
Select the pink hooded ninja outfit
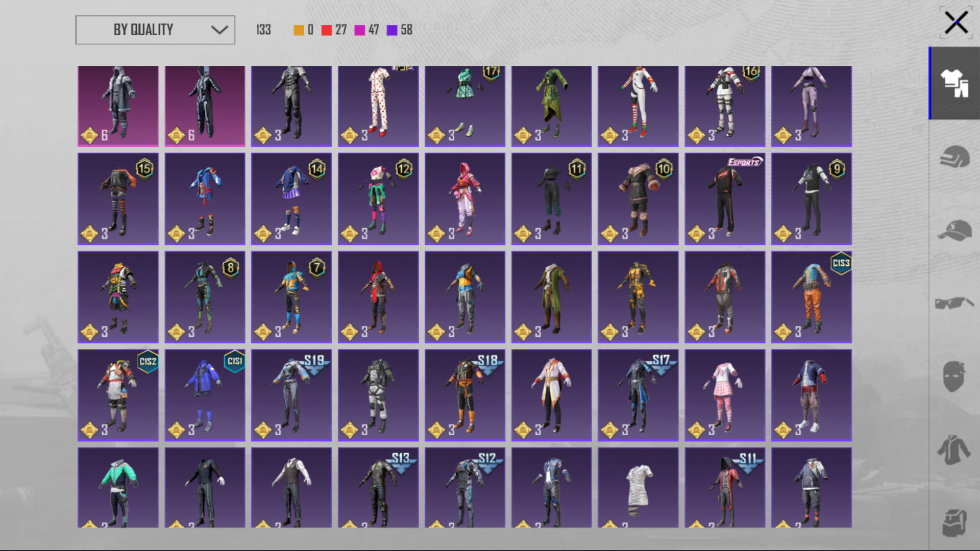tap(464, 199)
